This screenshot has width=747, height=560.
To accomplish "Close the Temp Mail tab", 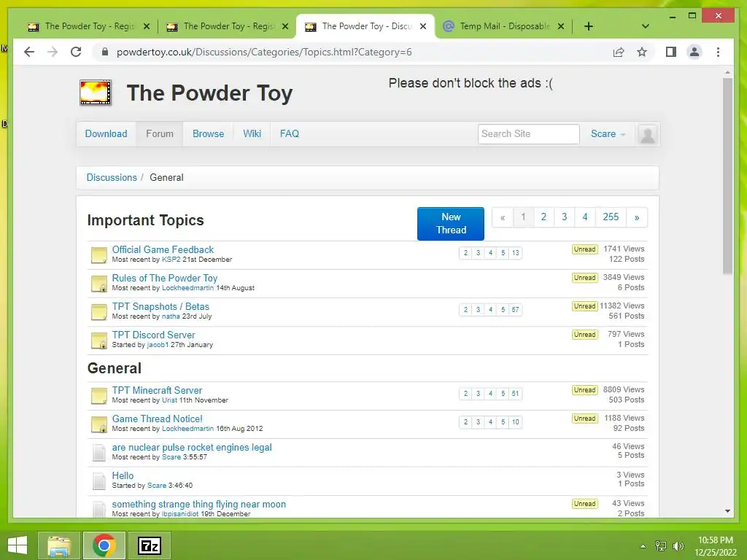I will click(561, 26).
